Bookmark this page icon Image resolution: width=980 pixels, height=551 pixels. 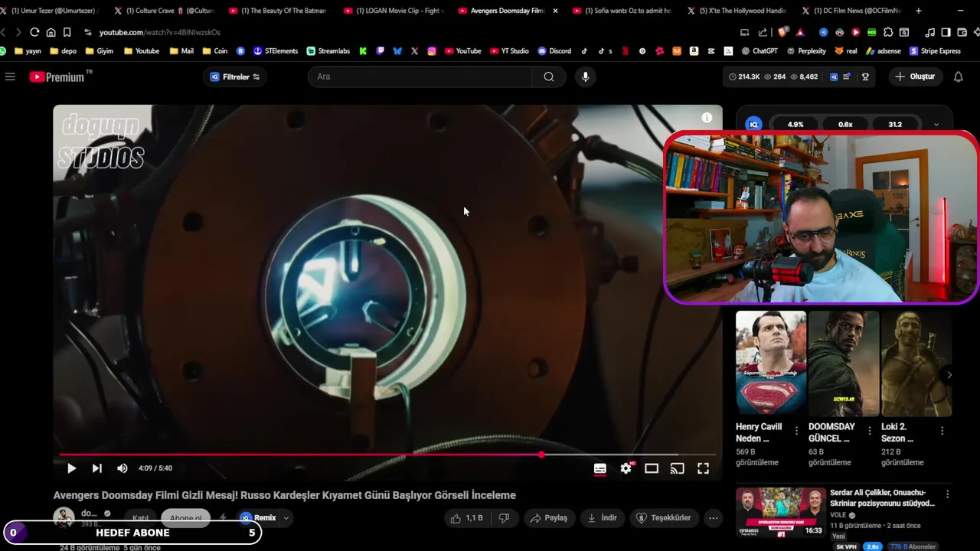coord(67,32)
